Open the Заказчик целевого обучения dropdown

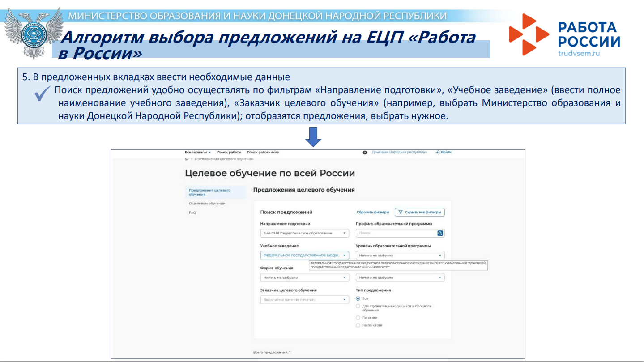tap(304, 300)
